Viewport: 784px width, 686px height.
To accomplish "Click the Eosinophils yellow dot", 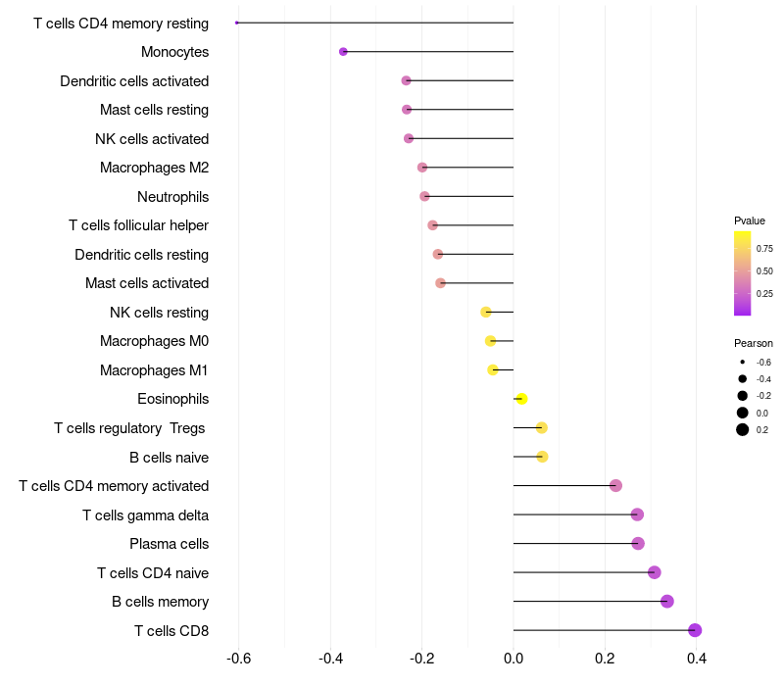I will [521, 399].
